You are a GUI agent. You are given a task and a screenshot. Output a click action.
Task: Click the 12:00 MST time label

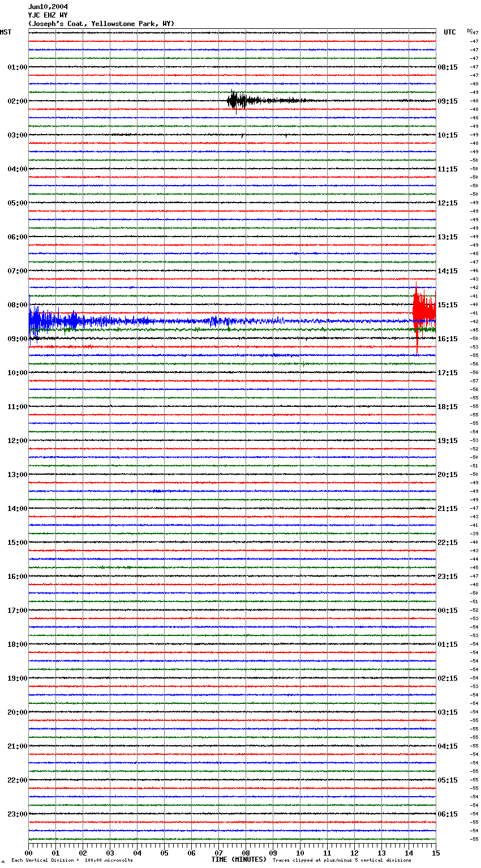18,441
